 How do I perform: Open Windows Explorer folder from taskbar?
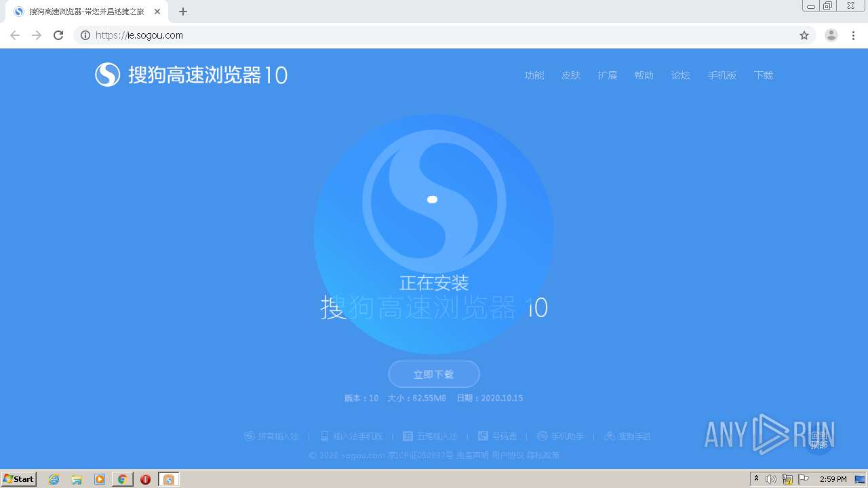tap(77, 479)
